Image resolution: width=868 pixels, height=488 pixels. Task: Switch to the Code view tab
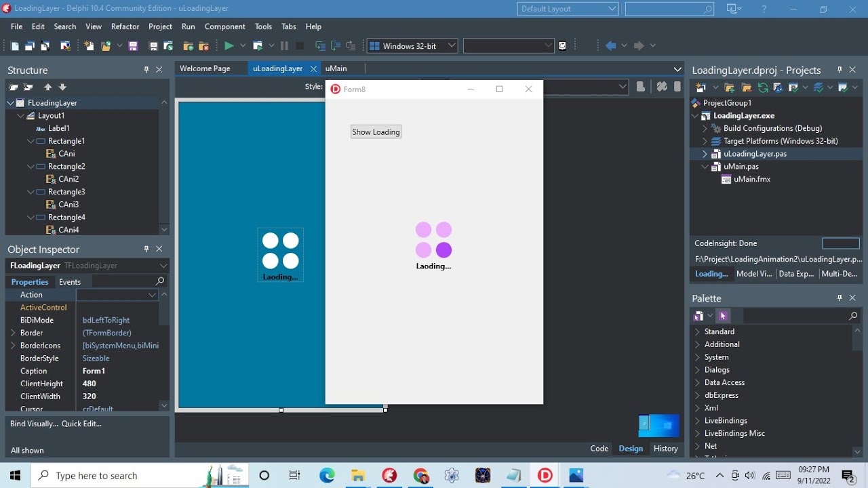[599, 448]
